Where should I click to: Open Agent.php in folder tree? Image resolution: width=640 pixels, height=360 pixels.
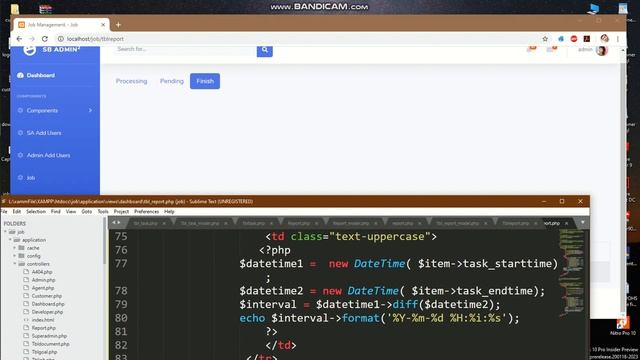point(42,288)
